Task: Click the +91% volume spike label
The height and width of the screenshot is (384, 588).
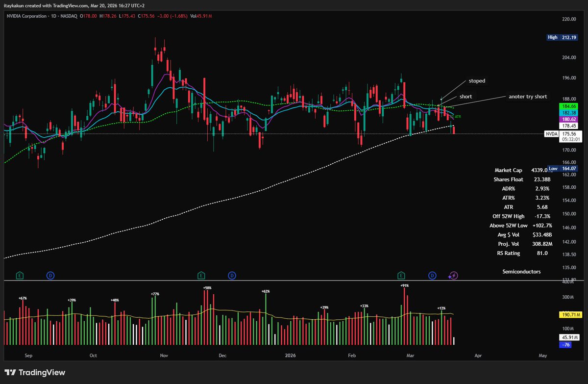Action: 404,285
